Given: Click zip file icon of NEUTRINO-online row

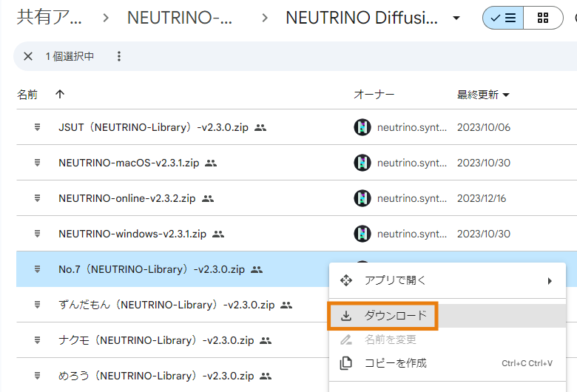Looking at the screenshot, I should pyautogui.click(x=37, y=198).
